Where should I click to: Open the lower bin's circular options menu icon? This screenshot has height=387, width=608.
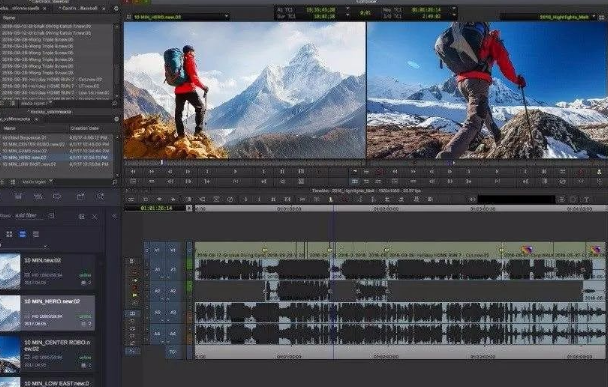116,119
